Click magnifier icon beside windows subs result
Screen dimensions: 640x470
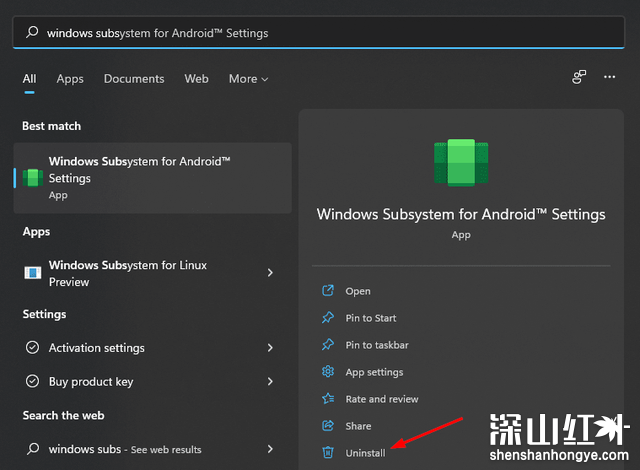click(x=33, y=449)
